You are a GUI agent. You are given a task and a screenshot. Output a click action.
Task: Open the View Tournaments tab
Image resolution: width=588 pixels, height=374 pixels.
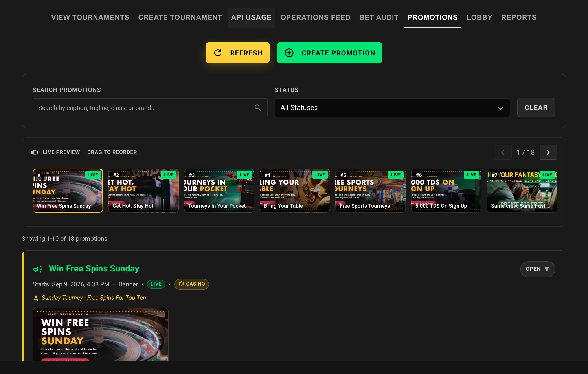[90, 17]
